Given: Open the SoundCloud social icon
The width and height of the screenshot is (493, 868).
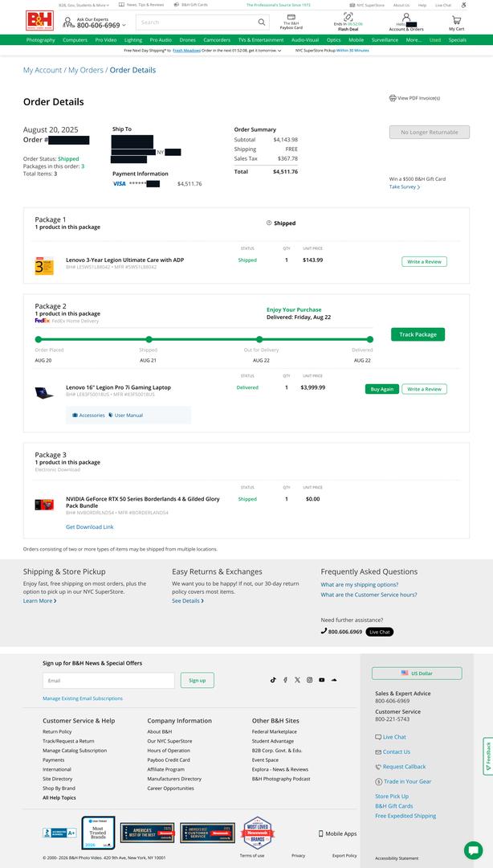Looking at the screenshot, I should click(334, 680).
